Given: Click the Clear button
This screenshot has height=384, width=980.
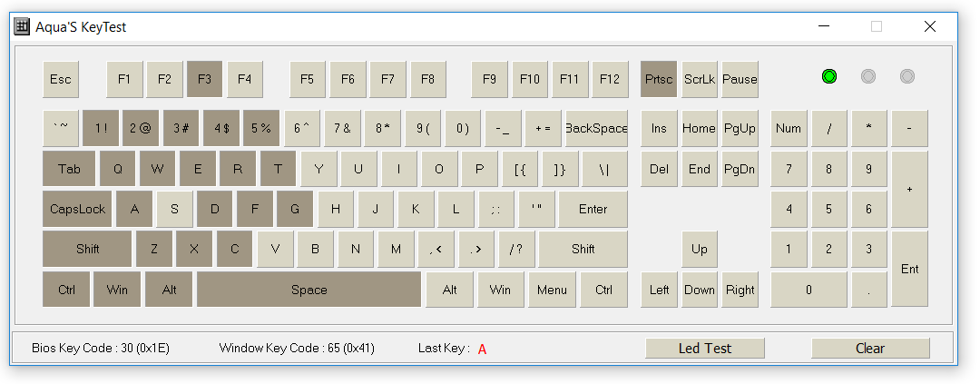Looking at the screenshot, I should [870, 349].
